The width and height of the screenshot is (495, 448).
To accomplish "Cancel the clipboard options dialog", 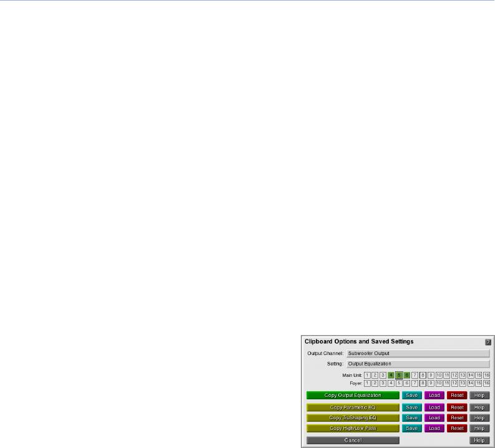I will 353,441.
